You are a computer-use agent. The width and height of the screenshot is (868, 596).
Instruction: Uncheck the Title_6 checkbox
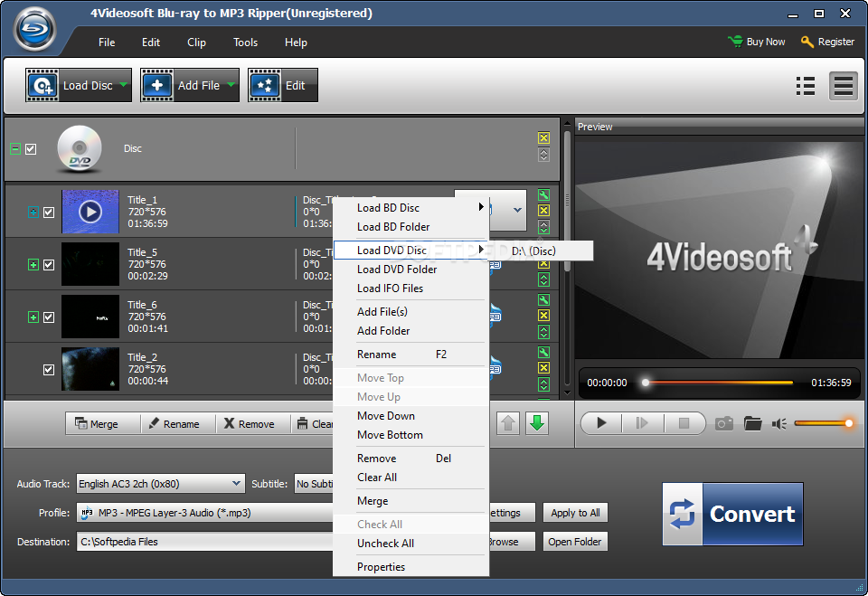(x=49, y=317)
